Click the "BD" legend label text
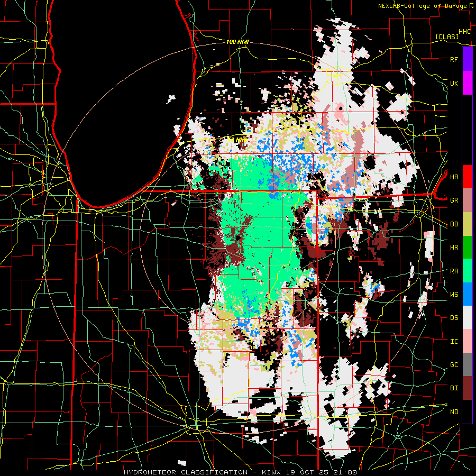Screen dimensions: 476x476 coord(454,224)
